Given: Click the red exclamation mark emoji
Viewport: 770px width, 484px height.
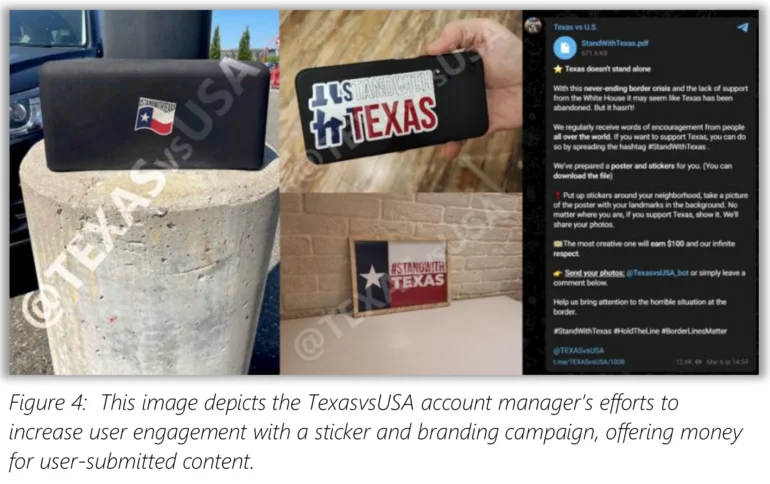Looking at the screenshot, I should click(x=558, y=195).
